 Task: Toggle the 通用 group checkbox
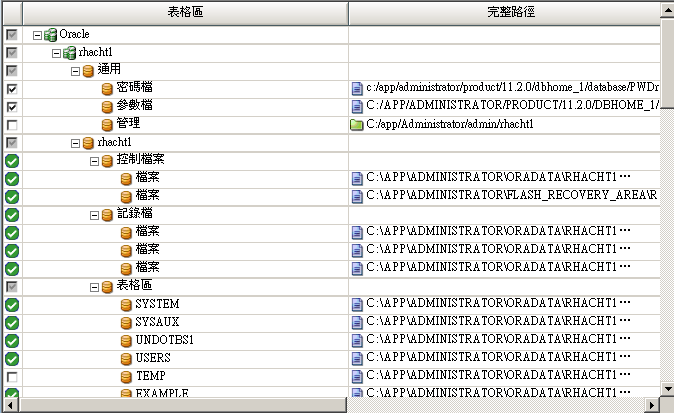[x=12, y=71]
